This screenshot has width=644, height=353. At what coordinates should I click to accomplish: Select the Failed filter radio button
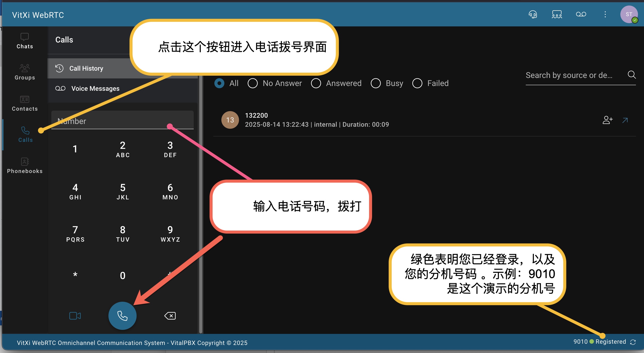[x=417, y=83]
